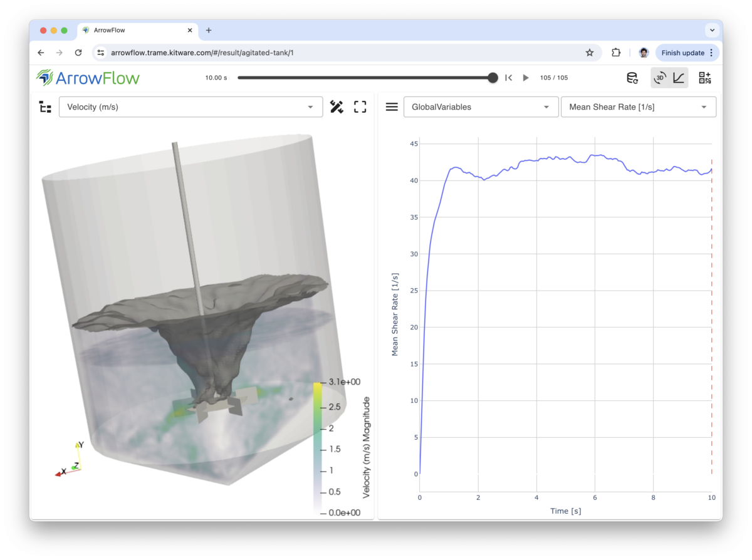Image resolution: width=752 pixels, height=560 pixels.
Task: Jump to the first time step
Action: pyautogui.click(x=509, y=78)
